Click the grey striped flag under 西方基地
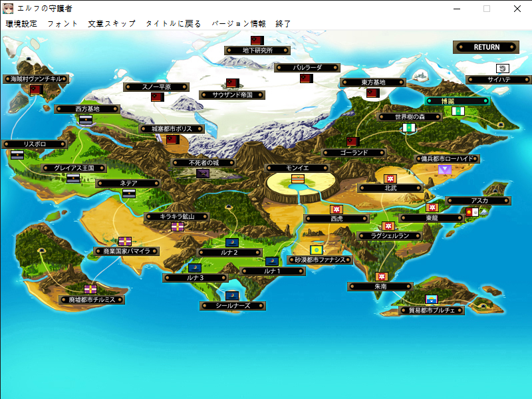This screenshot has width=532, height=399. click(86, 120)
